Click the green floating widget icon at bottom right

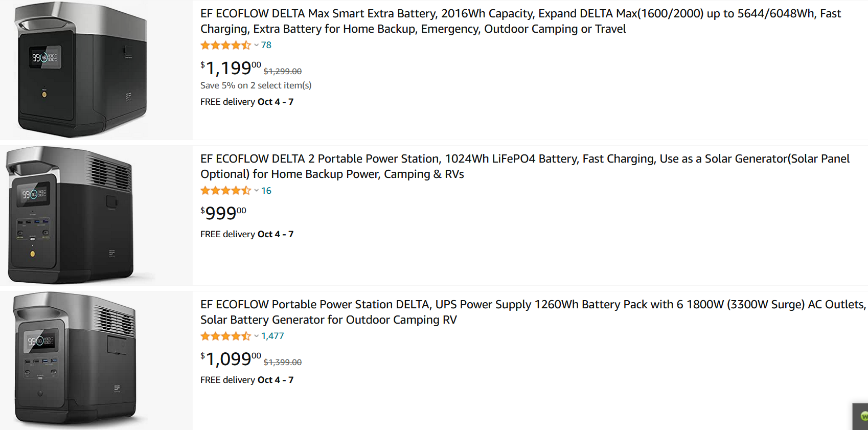863,416
